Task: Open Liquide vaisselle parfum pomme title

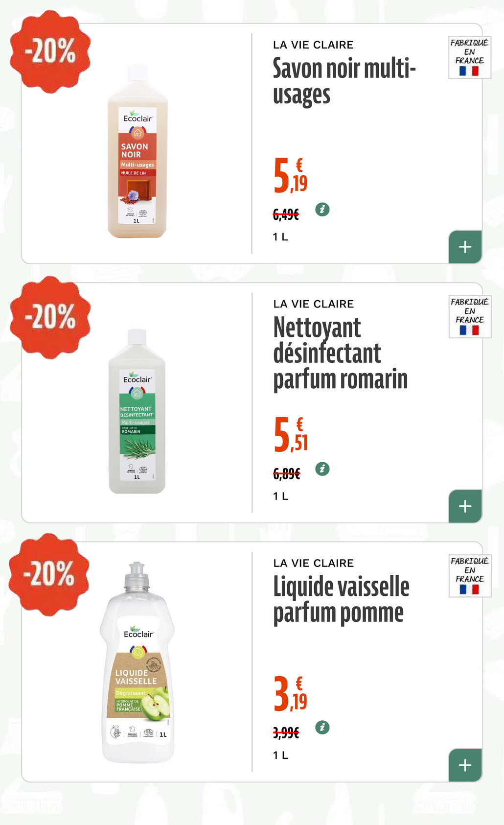Action: 341,599
